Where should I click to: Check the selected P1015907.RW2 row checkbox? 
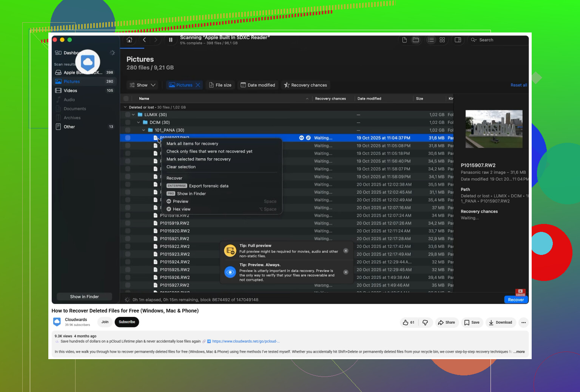tap(128, 138)
